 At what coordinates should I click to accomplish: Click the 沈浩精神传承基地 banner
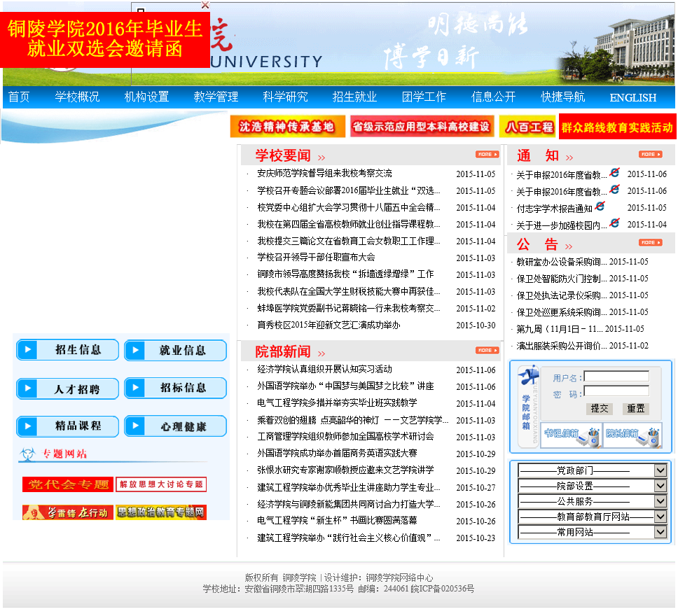[288, 126]
